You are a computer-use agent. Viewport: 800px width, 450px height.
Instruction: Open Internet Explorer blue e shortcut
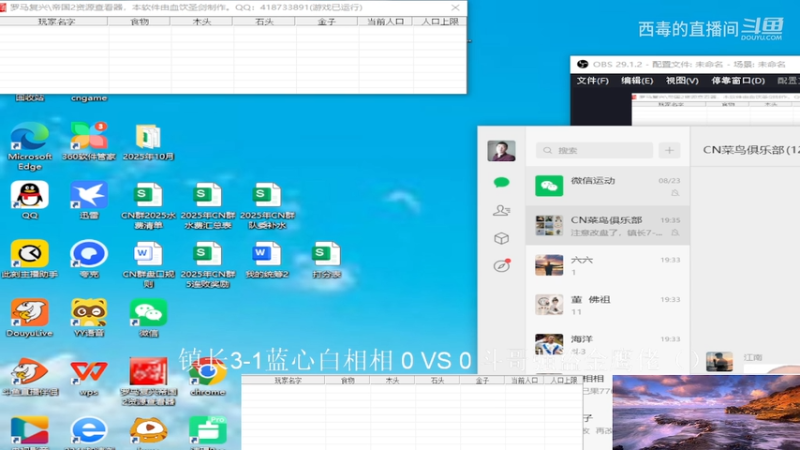(x=89, y=432)
